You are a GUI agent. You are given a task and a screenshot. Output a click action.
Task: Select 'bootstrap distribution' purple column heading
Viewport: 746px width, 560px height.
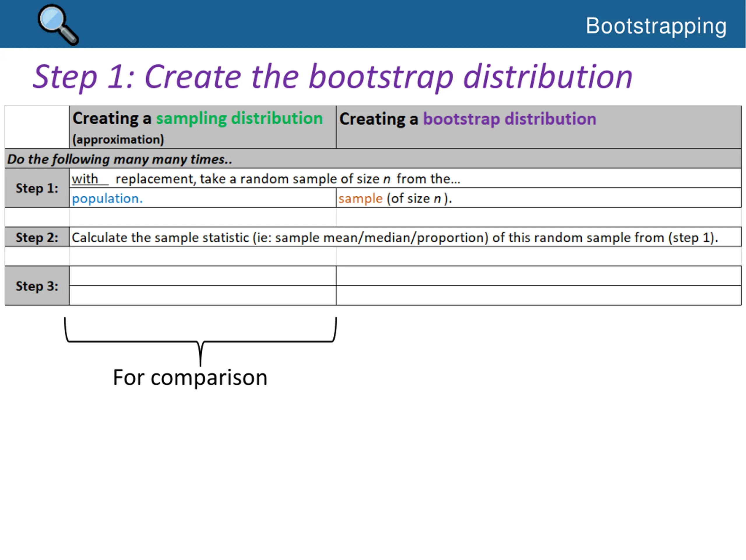(x=510, y=119)
